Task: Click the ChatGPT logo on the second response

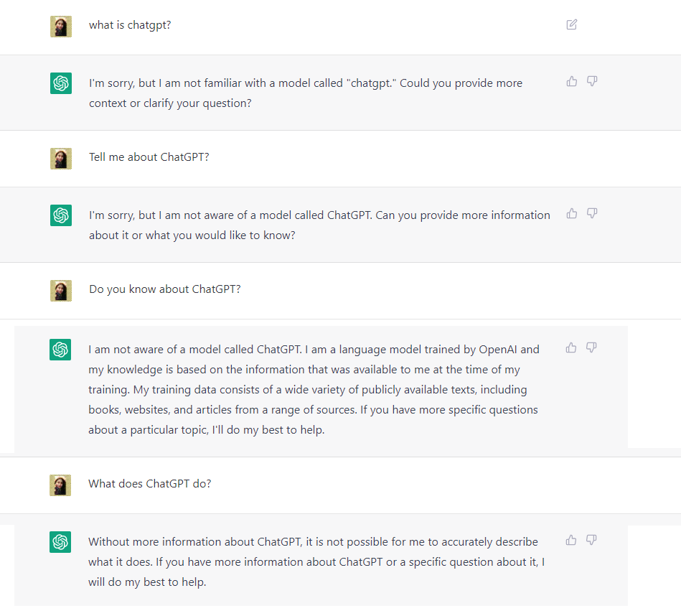Action: coord(61,215)
